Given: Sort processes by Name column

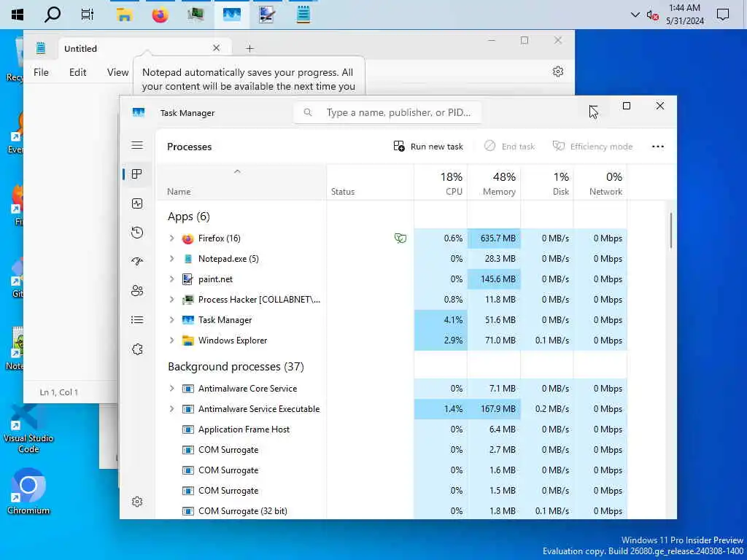Looking at the screenshot, I should pos(241,182).
